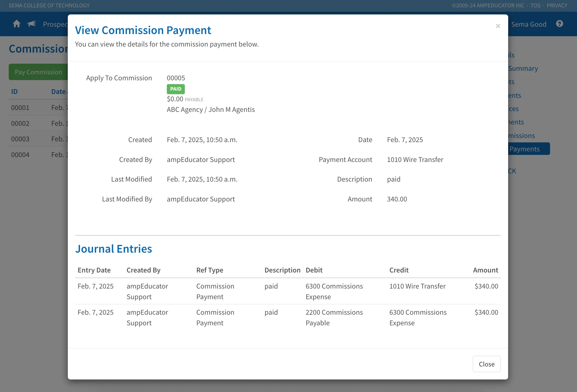Click ABC Agency / John M Agentis text
577x392 pixels.
(211, 110)
